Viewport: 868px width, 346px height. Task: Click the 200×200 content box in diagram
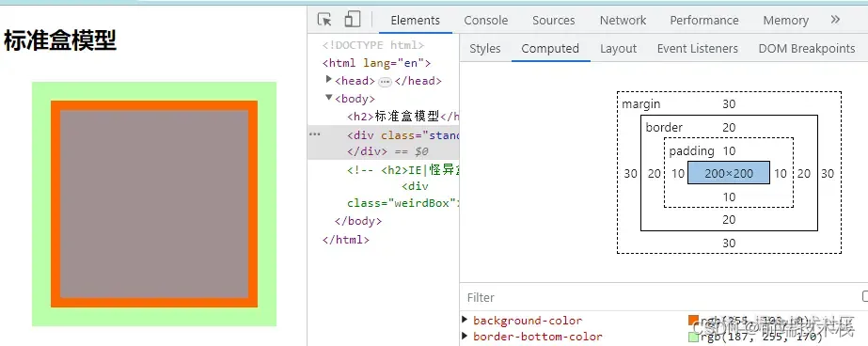tap(729, 173)
